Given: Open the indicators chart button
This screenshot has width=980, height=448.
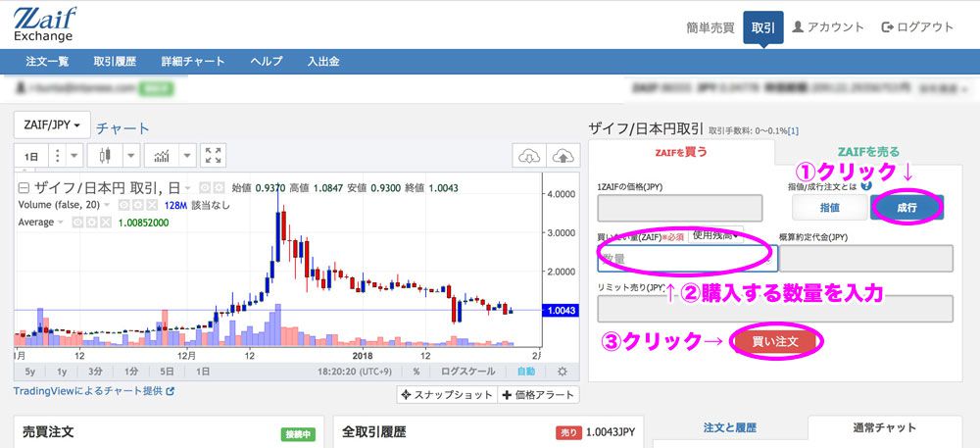Looking at the screenshot, I should [x=162, y=156].
